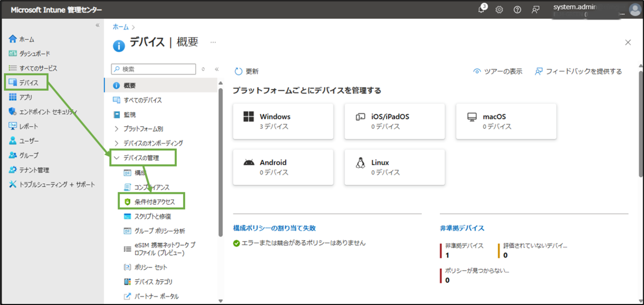Click 評価されていないデバイ... count tile
644x305 pixels.
pyautogui.click(x=532, y=250)
